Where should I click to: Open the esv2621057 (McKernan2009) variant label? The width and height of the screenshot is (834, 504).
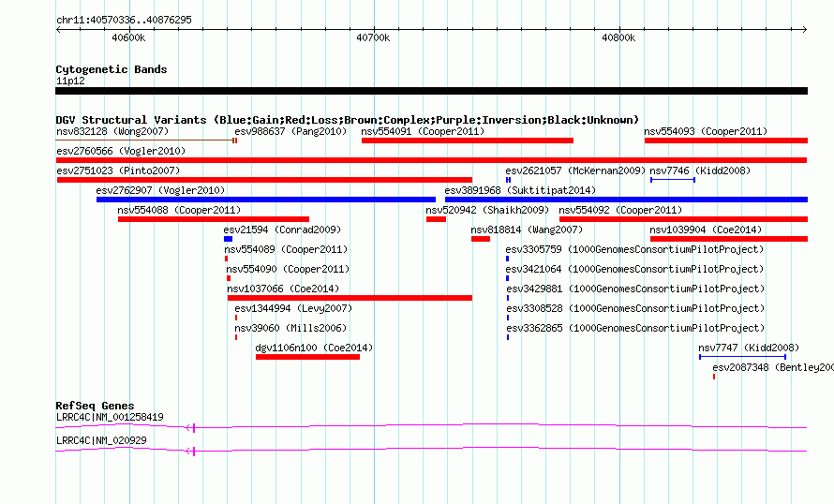coord(575,170)
